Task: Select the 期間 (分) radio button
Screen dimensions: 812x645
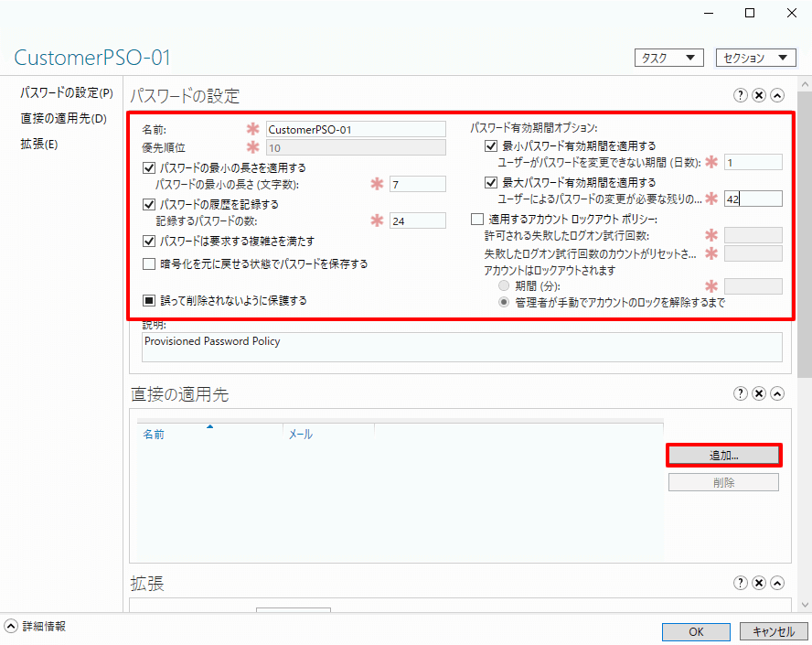Action: click(504, 285)
